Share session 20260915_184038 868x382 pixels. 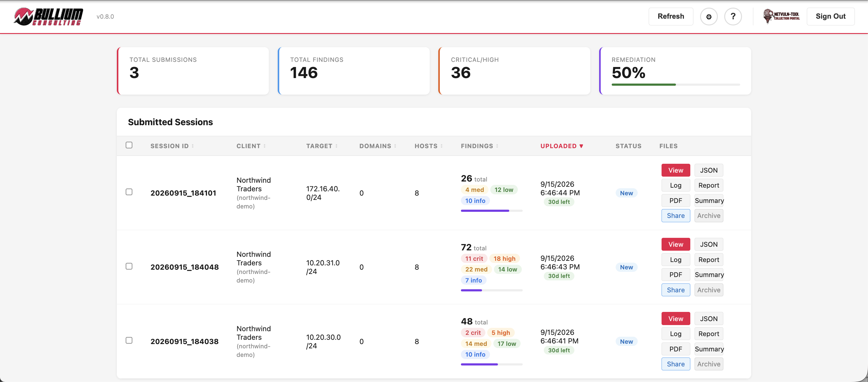pyautogui.click(x=676, y=364)
